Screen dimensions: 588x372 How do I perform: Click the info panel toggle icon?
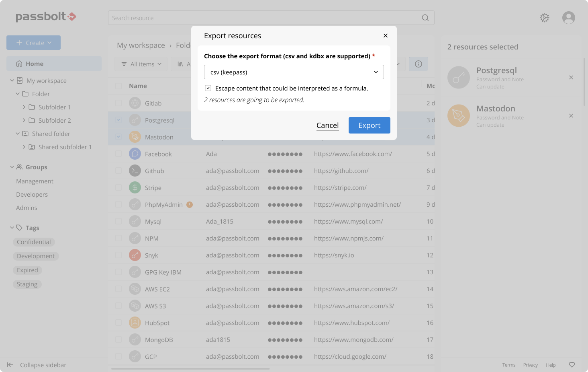click(419, 64)
